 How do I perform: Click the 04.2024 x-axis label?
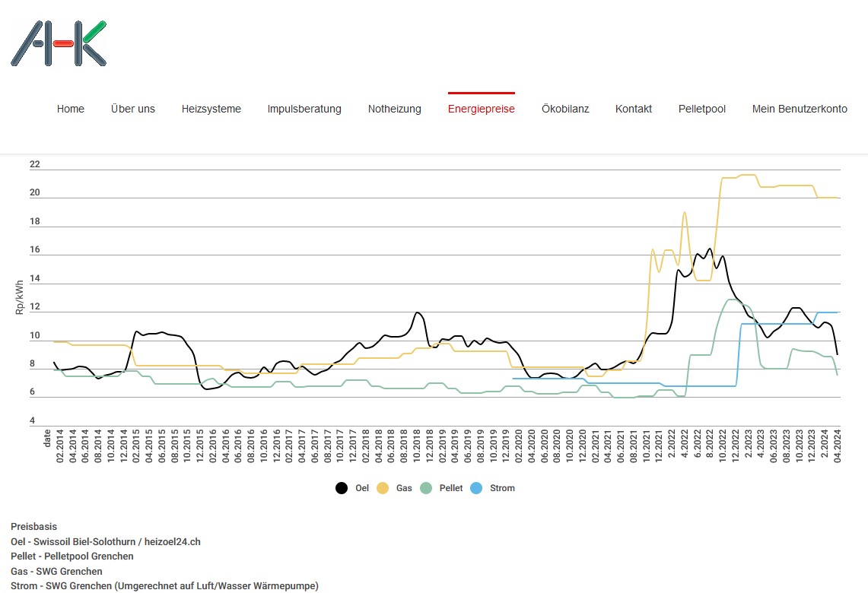click(x=837, y=446)
